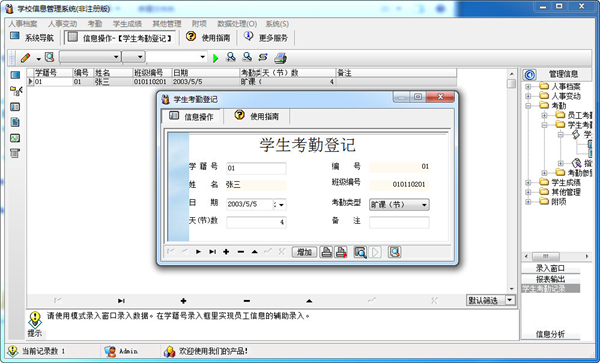This screenshot has width=600, height=363.
Task: Jump to last record in the dialog navigator
Action: tap(212, 252)
